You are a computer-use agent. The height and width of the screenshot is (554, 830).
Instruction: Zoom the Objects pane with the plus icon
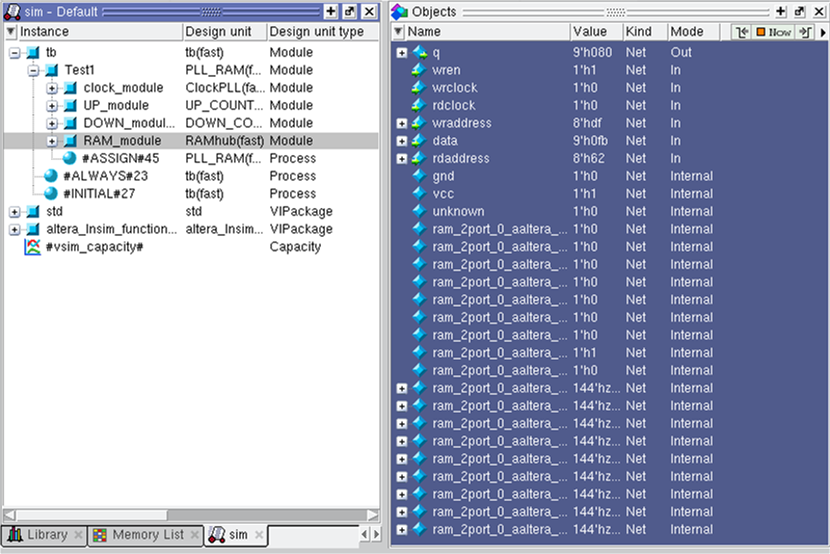[x=780, y=11]
